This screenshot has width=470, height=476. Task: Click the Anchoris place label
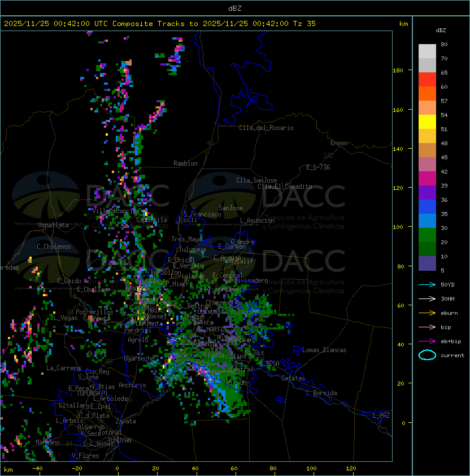[132, 385]
